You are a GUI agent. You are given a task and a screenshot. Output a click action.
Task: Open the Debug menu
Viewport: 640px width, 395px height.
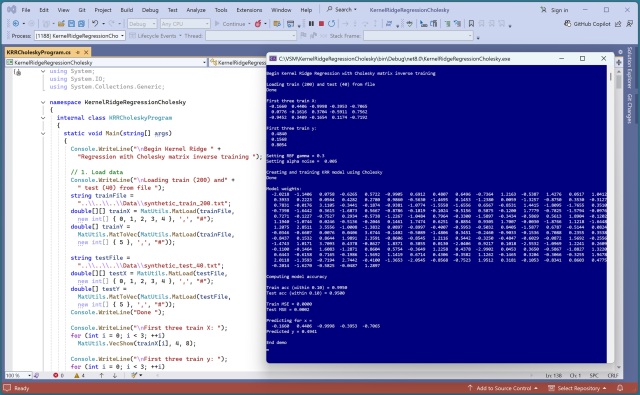150,10
